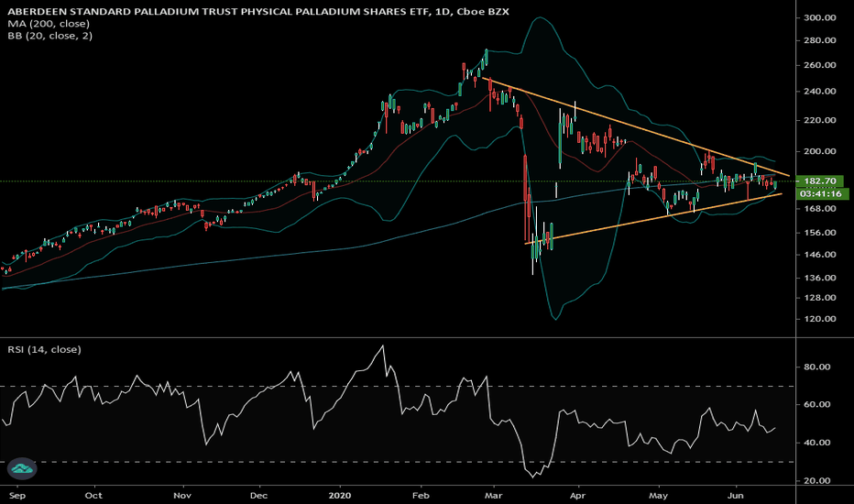Click the 156.00 price axis label

pyautogui.click(x=820, y=232)
